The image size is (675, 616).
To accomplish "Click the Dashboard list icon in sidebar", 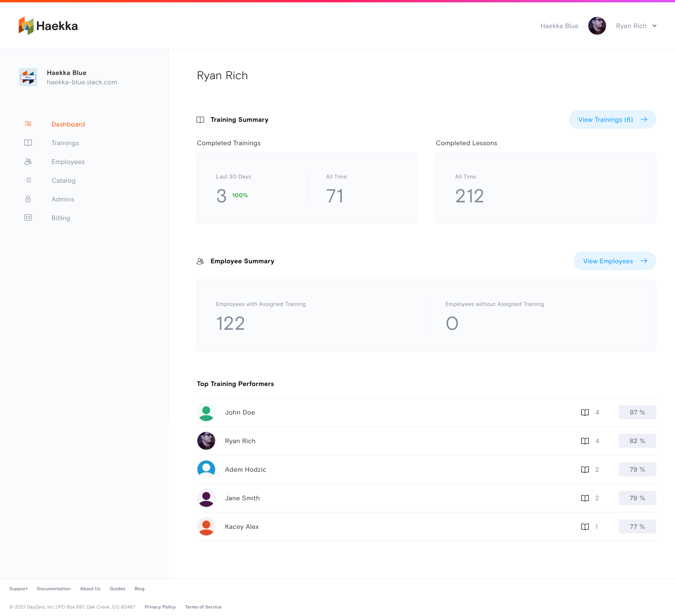I will coord(28,124).
